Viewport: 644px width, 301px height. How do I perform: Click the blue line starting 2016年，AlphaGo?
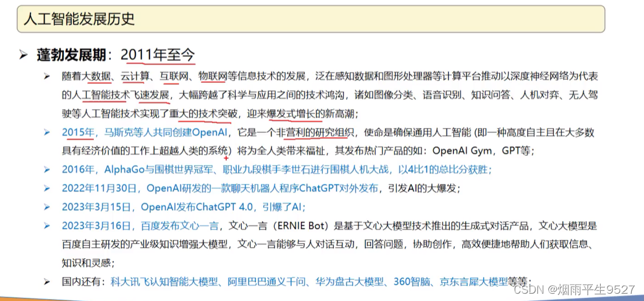click(x=277, y=169)
